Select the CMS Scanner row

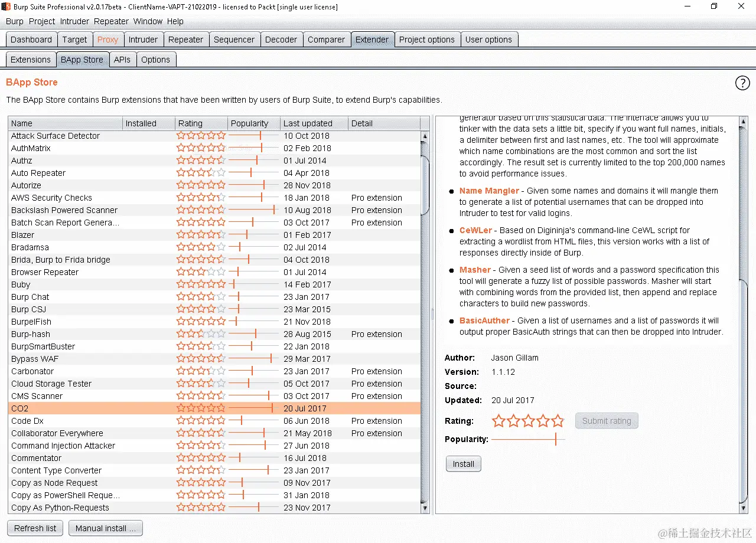tap(214, 396)
